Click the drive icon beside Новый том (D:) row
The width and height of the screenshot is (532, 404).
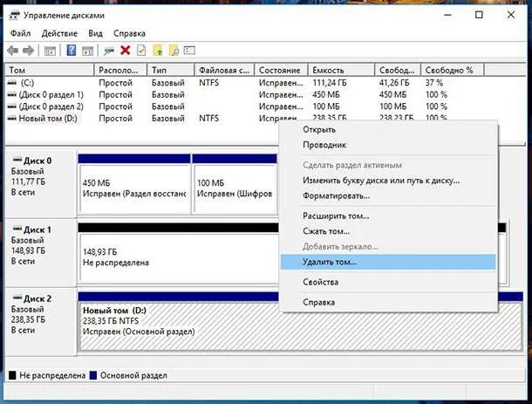point(12,118)
